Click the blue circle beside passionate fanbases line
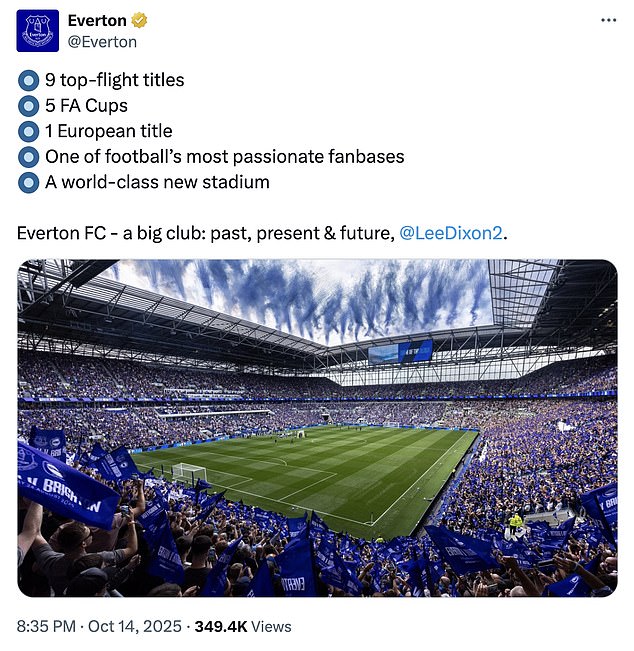This screenshot has height=651, width=634. pos(28,157)
